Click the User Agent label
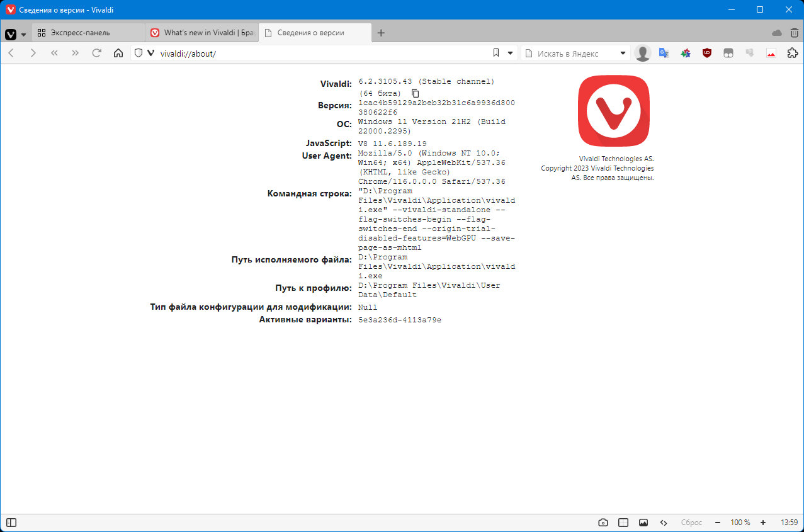Image resolution: width=804 pixels, height=532 pixels. (x=327, y=156)
